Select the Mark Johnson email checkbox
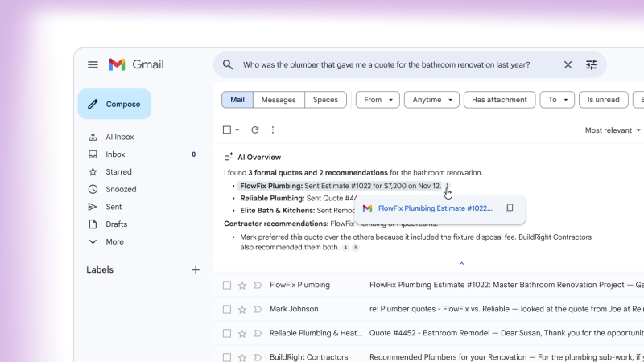 pyautogui.click(x=227, y=309)
